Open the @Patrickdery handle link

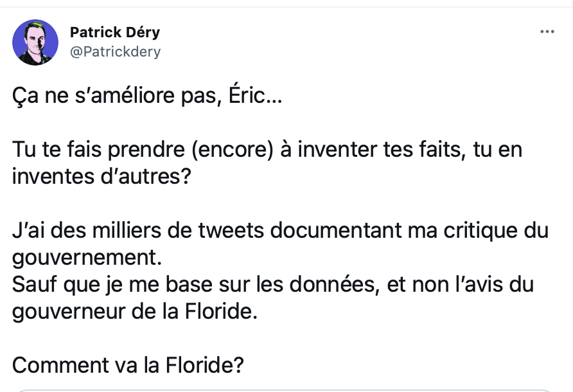coord(115,51)
